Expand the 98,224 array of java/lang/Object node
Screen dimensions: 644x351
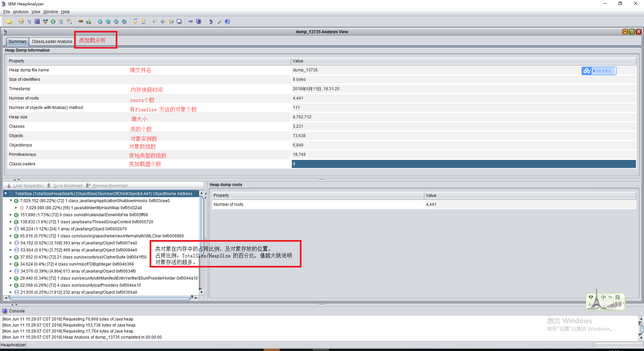pos(11,229)
